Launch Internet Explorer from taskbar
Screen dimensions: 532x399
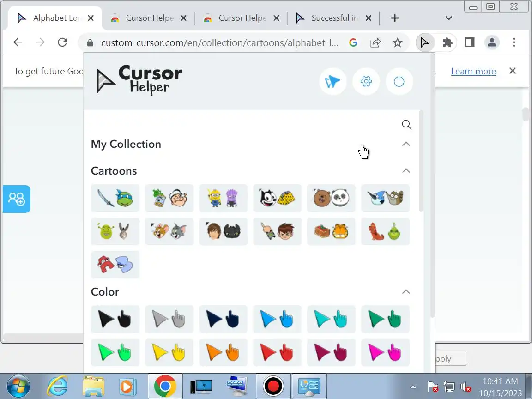[57, 386]
